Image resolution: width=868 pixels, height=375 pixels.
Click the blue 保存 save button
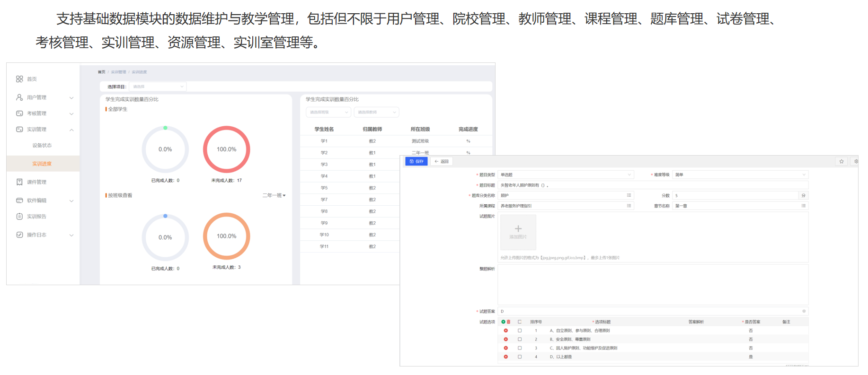[x=416, y=161]
